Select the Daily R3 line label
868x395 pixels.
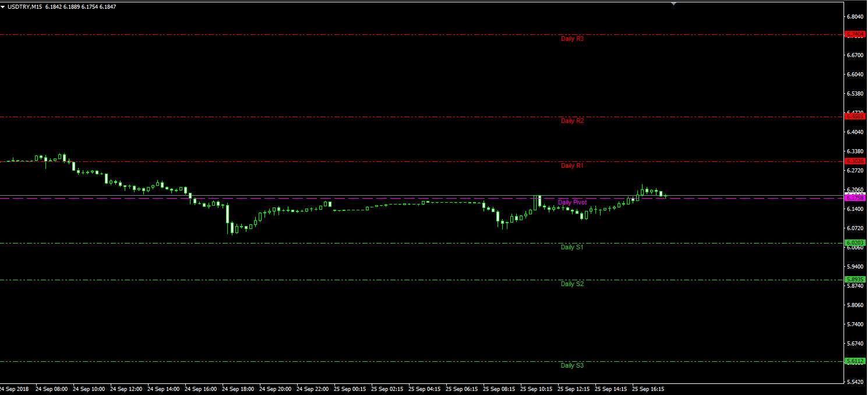(571, 38)
